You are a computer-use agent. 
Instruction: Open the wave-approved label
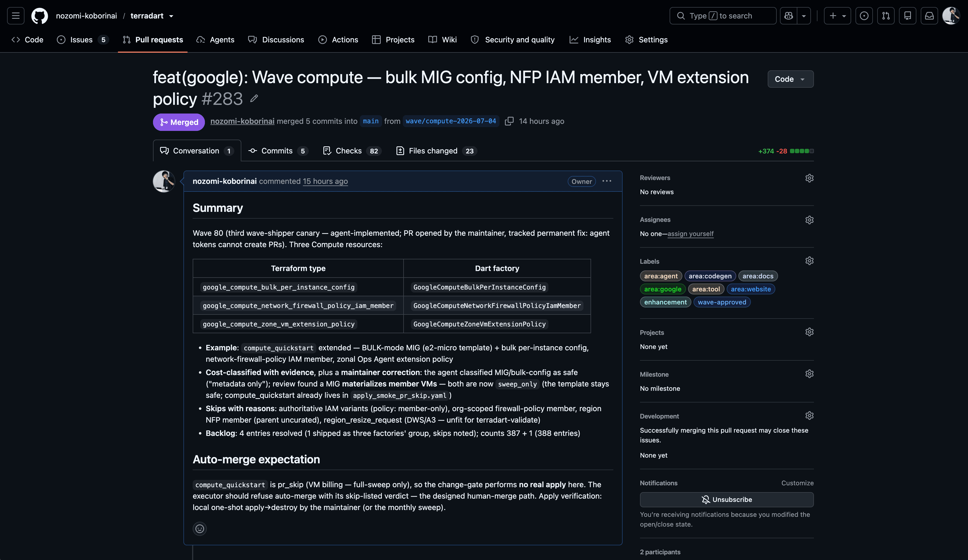722,302
